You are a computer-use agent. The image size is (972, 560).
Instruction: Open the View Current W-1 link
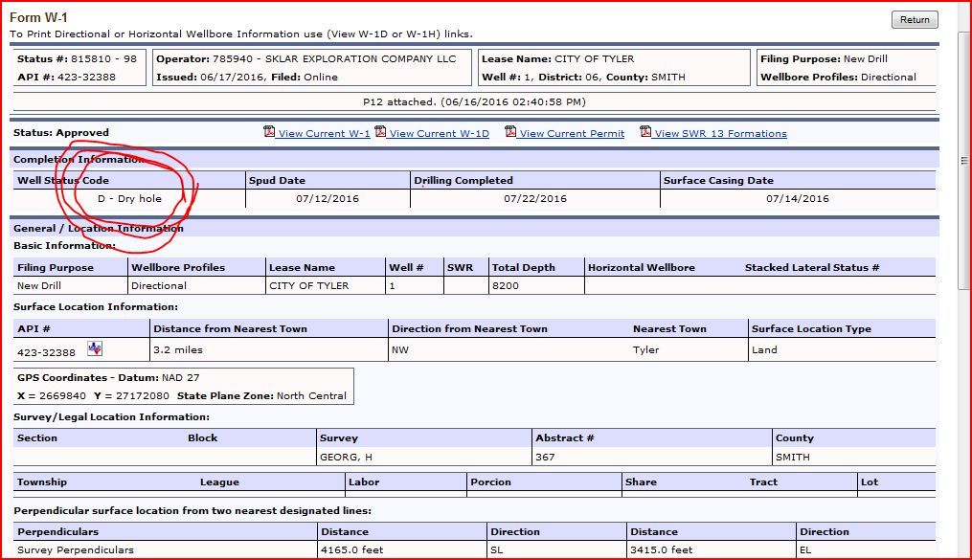tap(325, 133)
